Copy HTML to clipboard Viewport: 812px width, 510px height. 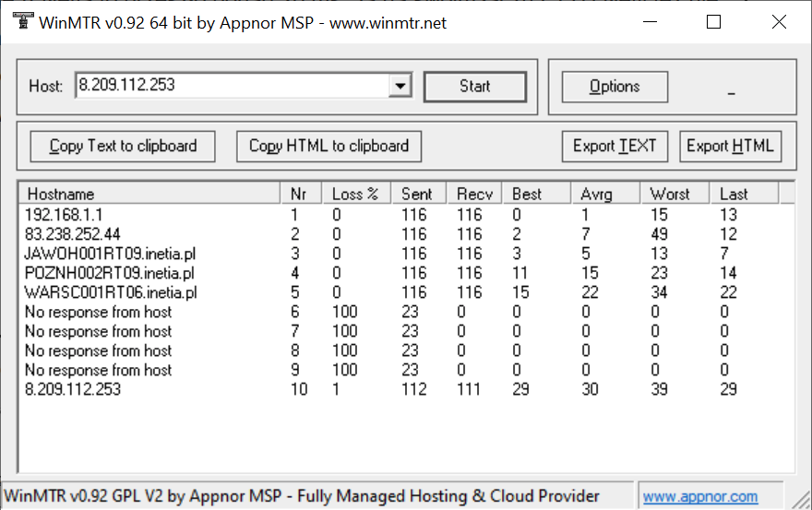click(x=328, y=146)
